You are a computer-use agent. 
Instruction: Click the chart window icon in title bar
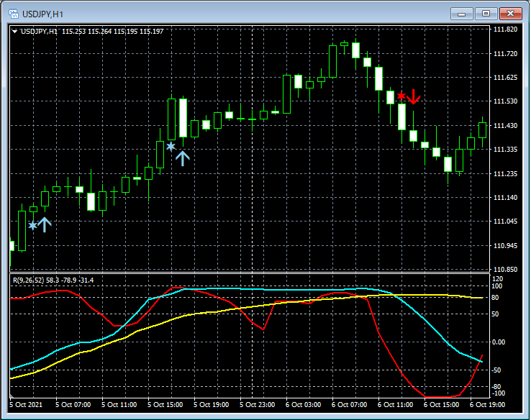12,13
